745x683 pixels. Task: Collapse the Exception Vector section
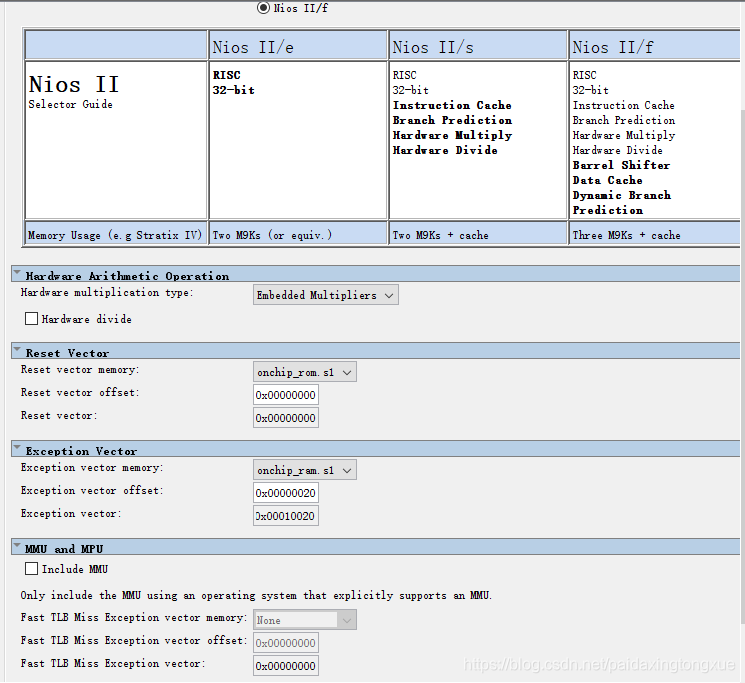tap(17, 448)
